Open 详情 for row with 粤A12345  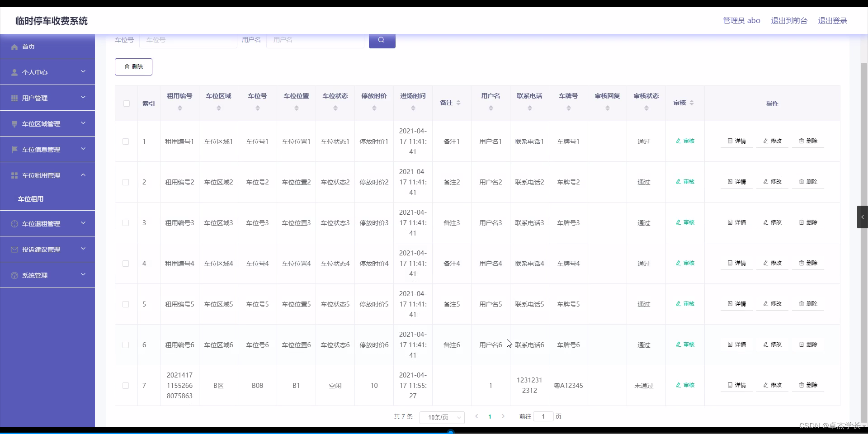[737, 385]
